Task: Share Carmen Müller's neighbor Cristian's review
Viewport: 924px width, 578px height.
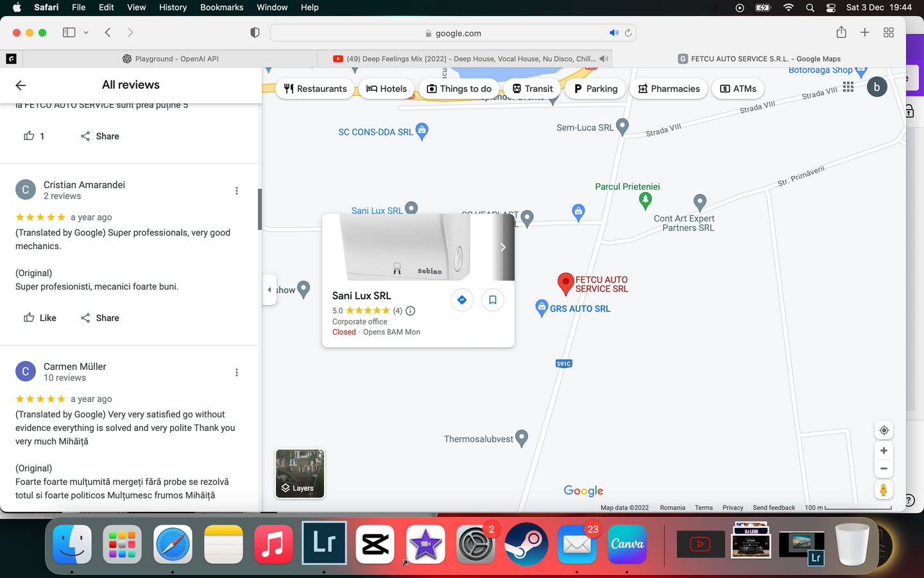Action: (x=100, y=318)
